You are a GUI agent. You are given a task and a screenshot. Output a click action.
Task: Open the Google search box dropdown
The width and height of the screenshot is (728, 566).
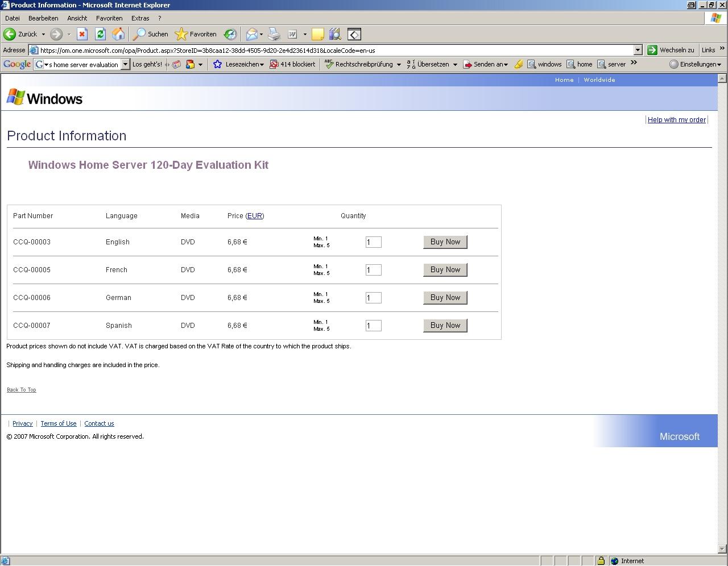[x=125, y=64]
